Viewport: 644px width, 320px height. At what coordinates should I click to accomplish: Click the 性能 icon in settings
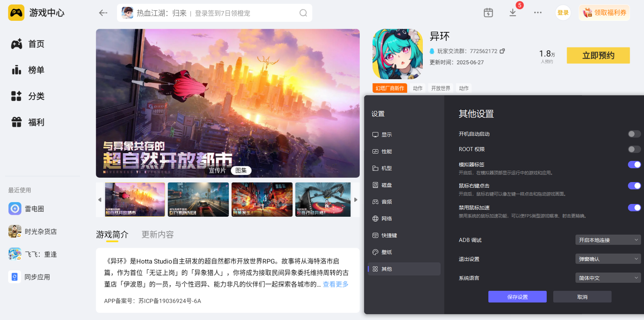(375, 151)
